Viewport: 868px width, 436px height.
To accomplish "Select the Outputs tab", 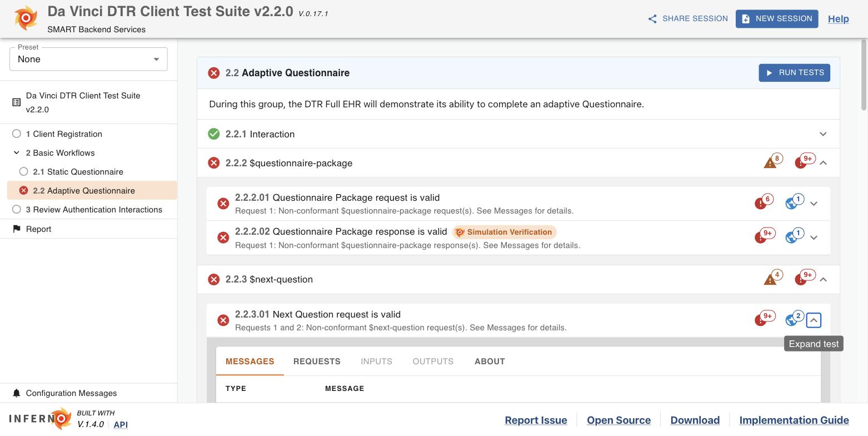I will tap(433, 361).
